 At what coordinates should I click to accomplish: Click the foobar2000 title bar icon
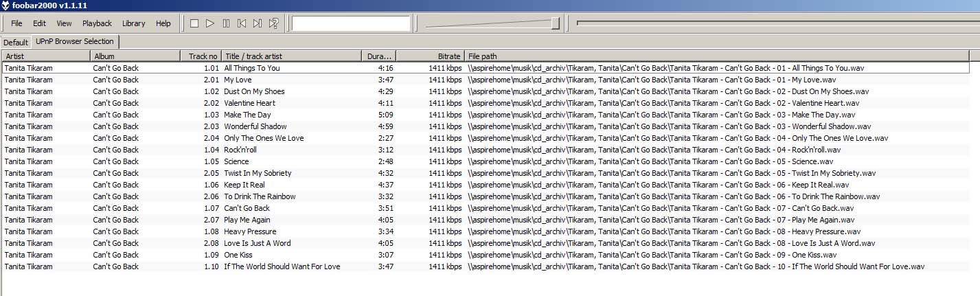point(5,5)
